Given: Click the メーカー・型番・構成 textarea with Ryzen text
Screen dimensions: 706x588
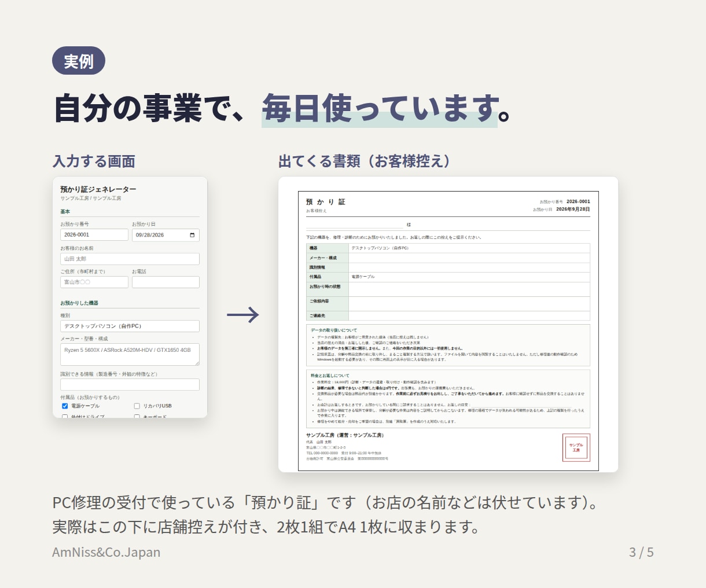Looking at the screenshot, I should pyautogui.click(x=130, y=354).
